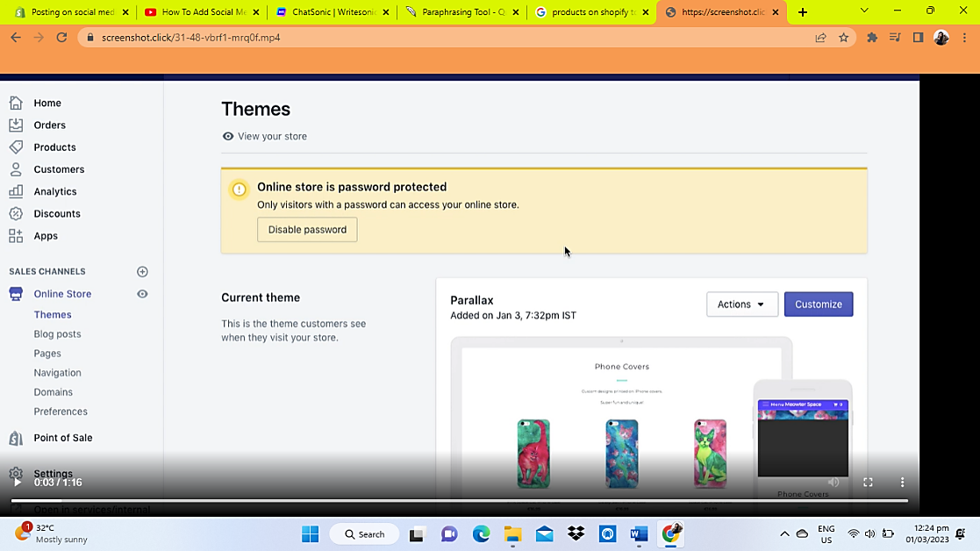Open media control icon in toolbar
This screenshot has width=980, height=551.
(x=895, y=38)
